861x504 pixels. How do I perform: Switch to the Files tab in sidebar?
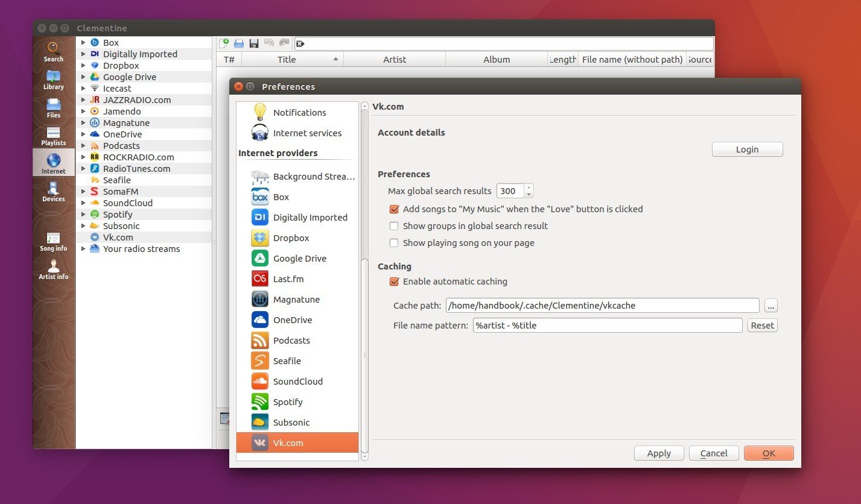(53, 108)
